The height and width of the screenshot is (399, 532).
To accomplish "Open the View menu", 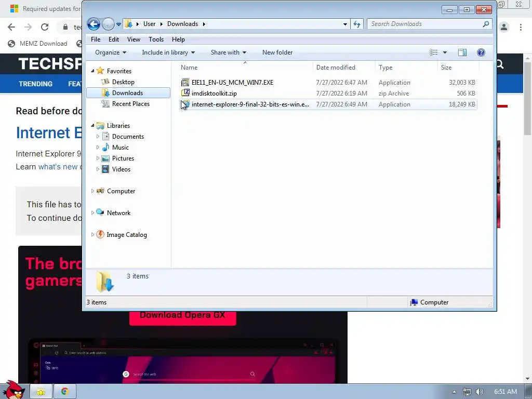I will click(134, 39).
